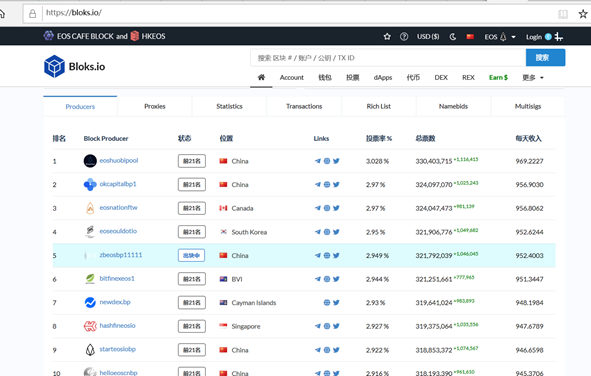
Task: Click the favorites star icon in the top bar
Action: click(x=387, y=37)
